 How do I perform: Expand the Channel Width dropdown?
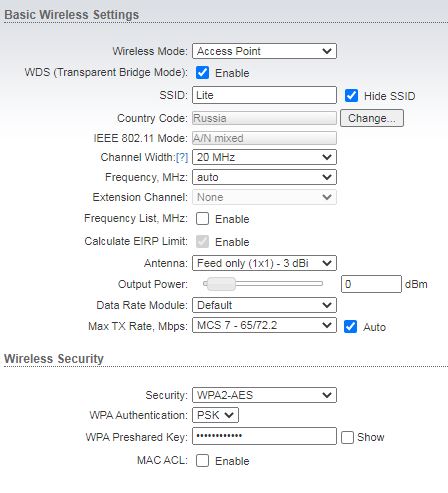pos(264,157)
